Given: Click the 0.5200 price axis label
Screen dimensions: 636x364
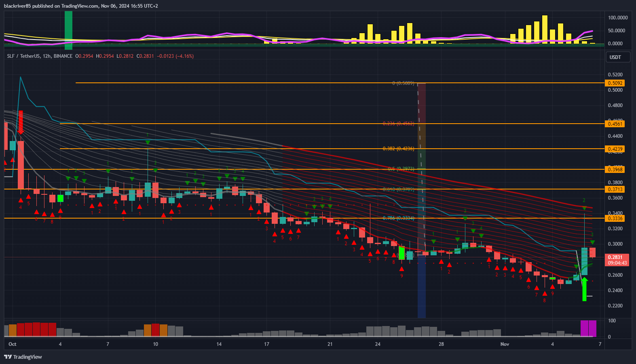Looking at the screenshot, I should (615, 75).
